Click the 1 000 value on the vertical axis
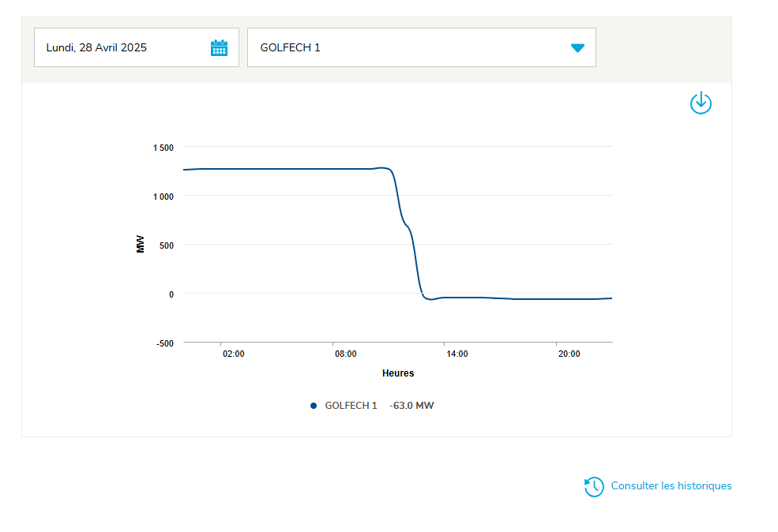Viewport: 778px width, 532px height. pos(163,197)
